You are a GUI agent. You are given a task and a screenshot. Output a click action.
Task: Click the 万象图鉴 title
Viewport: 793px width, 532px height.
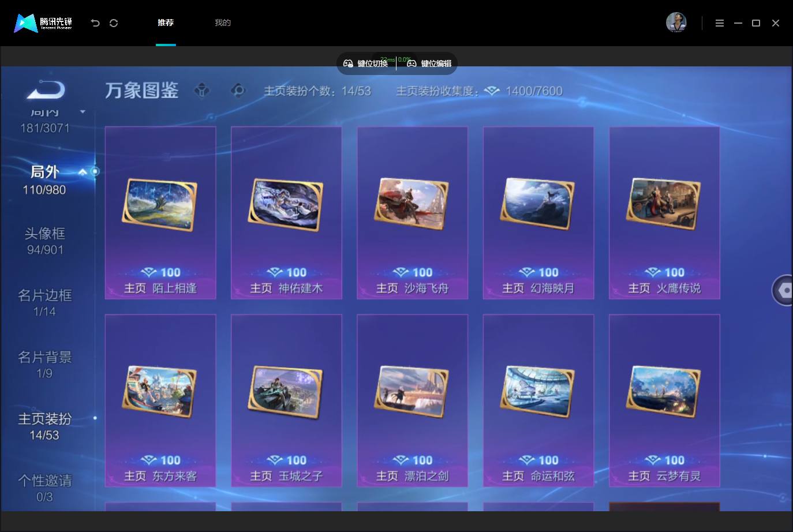pyautogui.click(x=142, y=91)
